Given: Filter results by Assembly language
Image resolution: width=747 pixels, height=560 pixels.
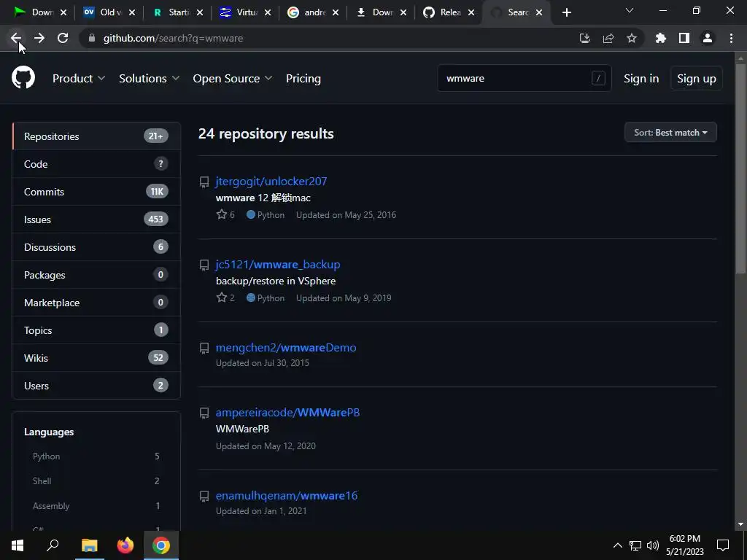Looking at the screenshot, I should [x=96, y=506].
